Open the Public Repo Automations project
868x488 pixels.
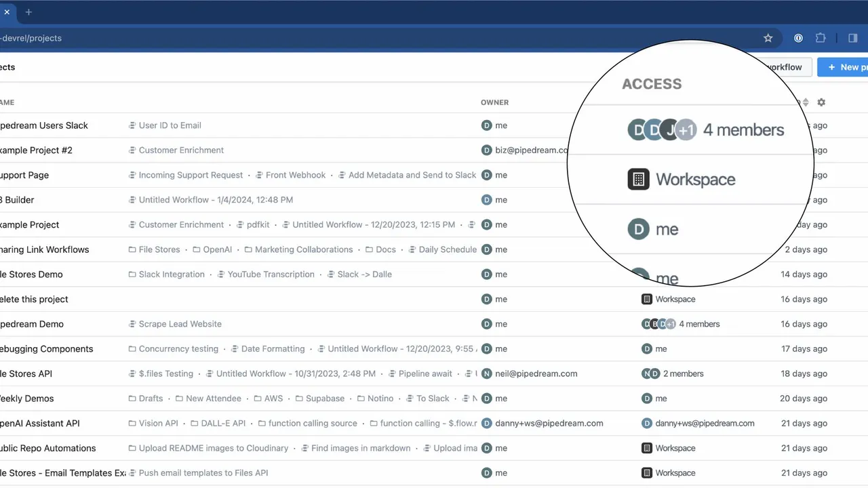pyautogui.click(x=48, y=448)
